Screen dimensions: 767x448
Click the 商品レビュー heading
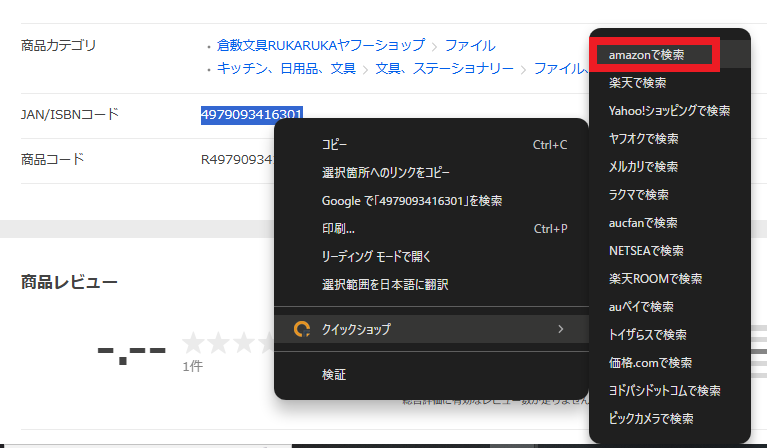tap(69, 282)
